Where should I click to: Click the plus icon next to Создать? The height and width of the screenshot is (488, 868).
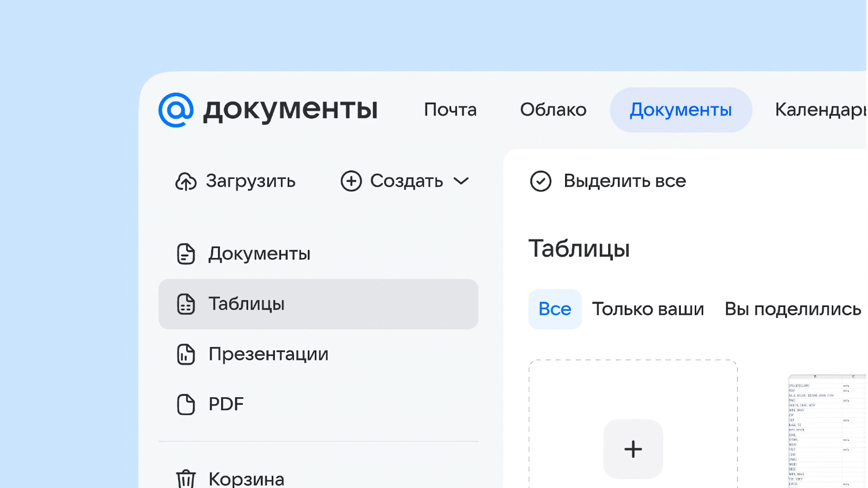[x=351, y=181]
